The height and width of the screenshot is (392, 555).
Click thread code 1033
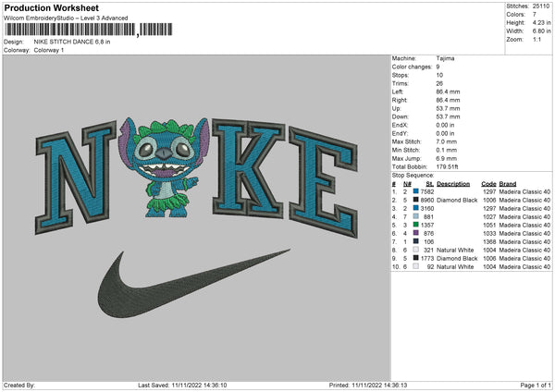point(489,234)
